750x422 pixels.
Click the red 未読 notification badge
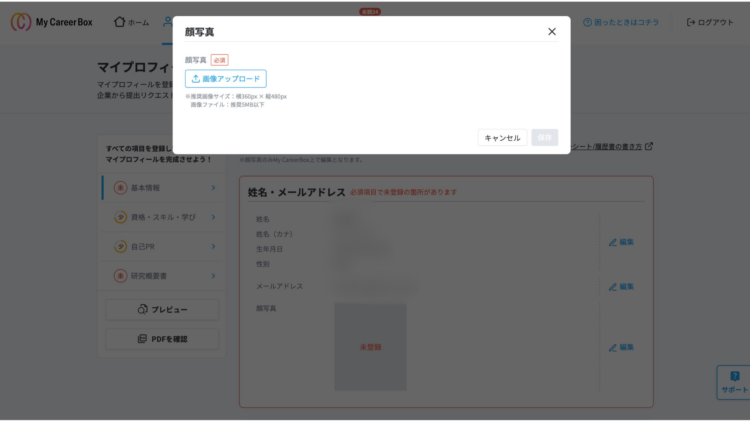tap(370, 11)
